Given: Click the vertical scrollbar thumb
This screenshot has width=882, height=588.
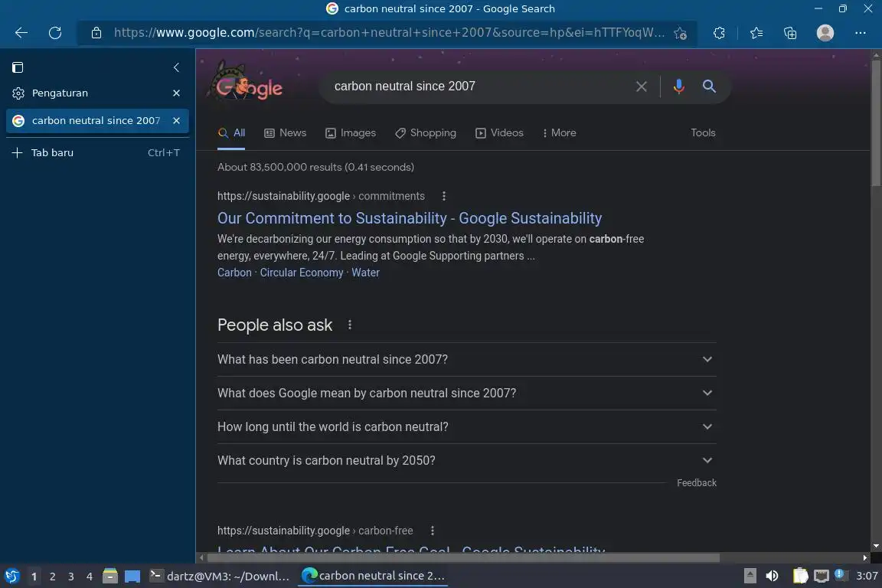Looking at the screenshot, I should pos(876,122).
